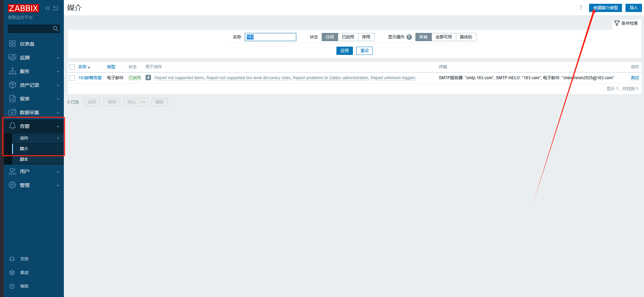Click the 帮助 question icon in sidebar
This screenshot has width=644, height=297.
12,286
